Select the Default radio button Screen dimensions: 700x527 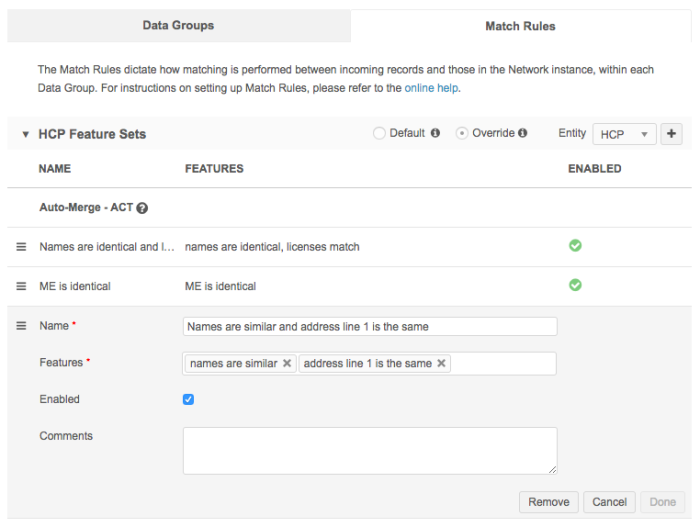pyautogui.click(x=380, y=133)
